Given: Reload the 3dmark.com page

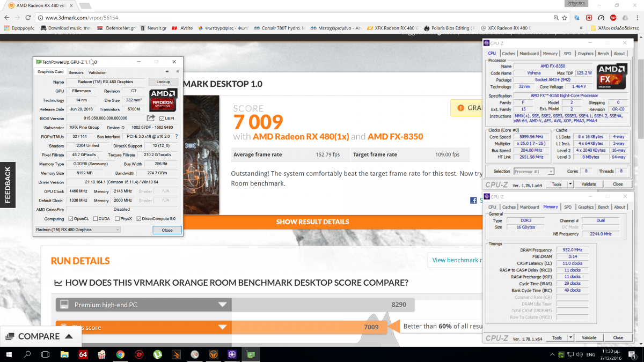Looking at the screenshot, I should [29, 18].
